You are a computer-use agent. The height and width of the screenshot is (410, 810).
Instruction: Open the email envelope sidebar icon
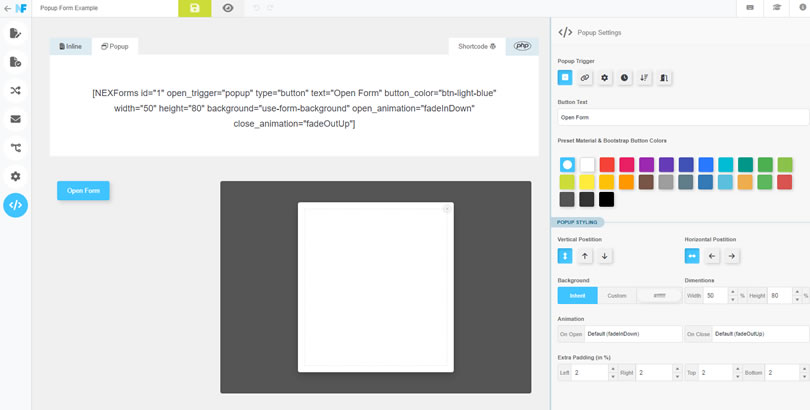click(15, 119)
